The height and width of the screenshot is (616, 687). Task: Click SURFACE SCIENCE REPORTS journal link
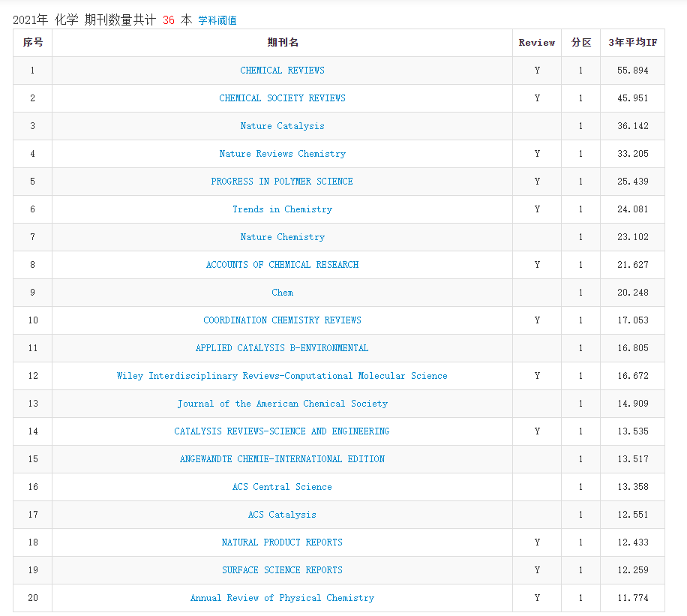click(x=282, y=570)
